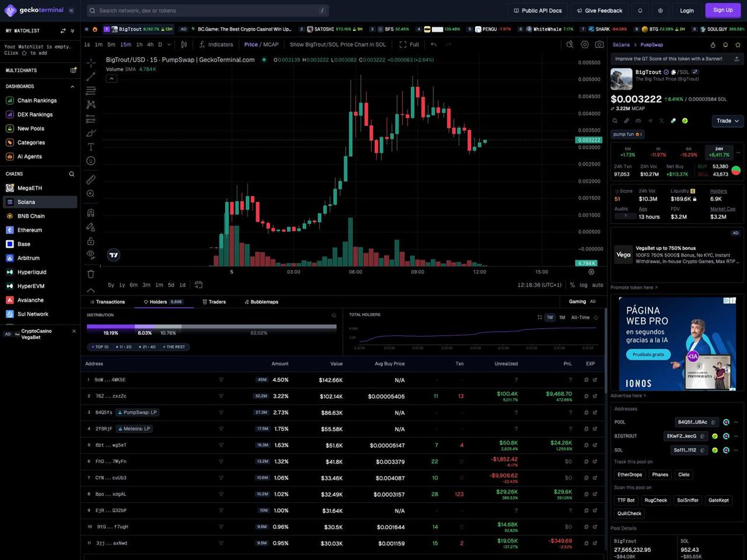Collapse the Volume indicator legend
Viewport: 747px width, 560px height.
[x=112, y=78]
